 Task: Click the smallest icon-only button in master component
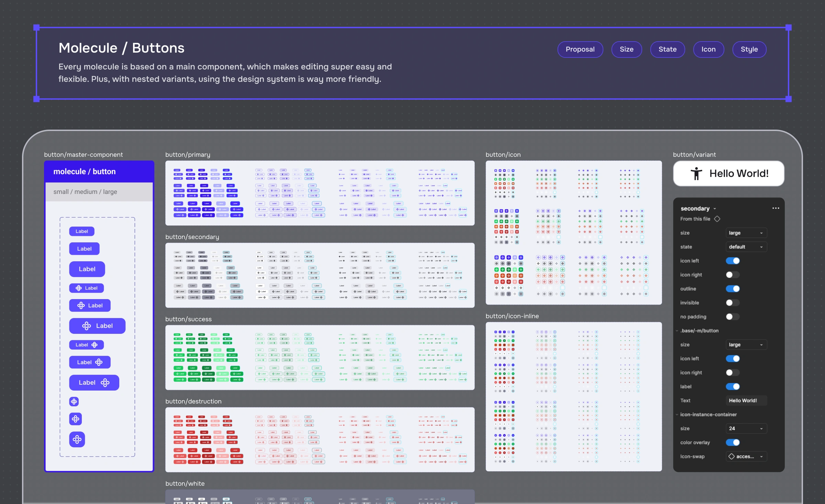click(x=74, y=402)
